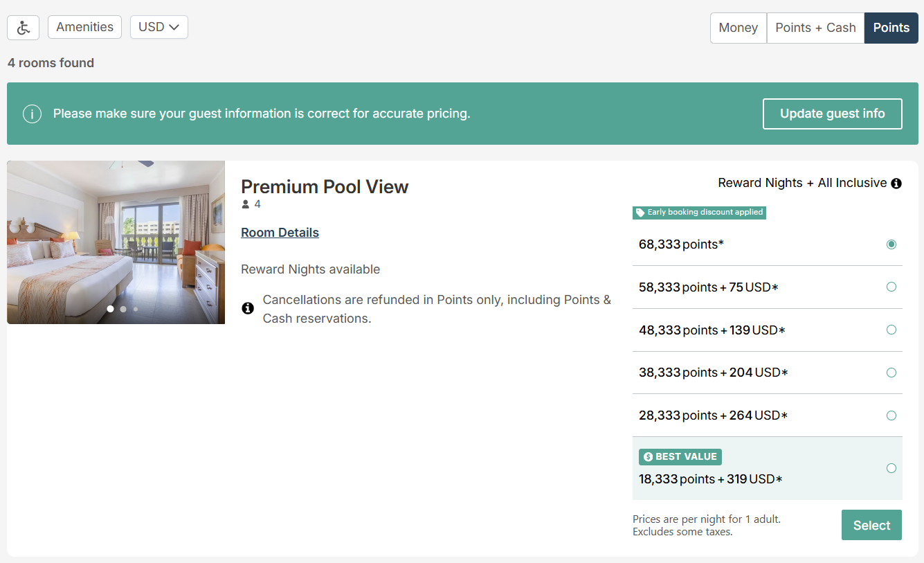The height and width of the screenshot is (563, 924).
Task: Switch to the Money pricing tab
Action: (x=739, y=28)
